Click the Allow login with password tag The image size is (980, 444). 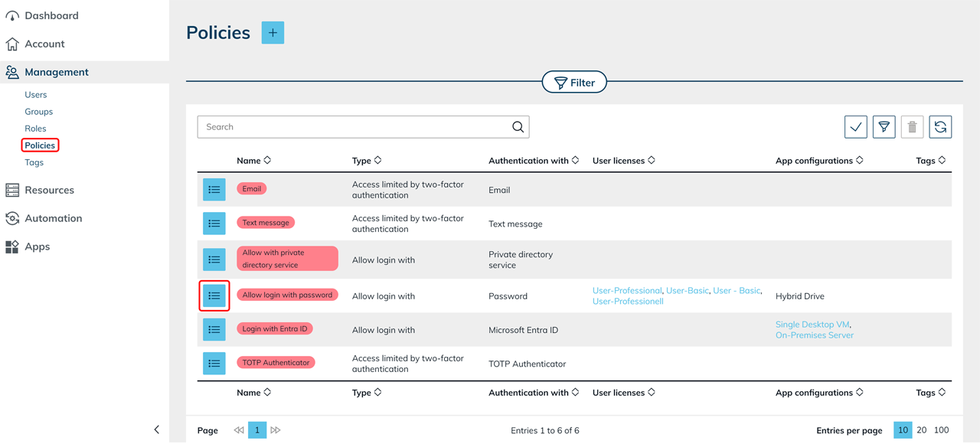point(287,295)
